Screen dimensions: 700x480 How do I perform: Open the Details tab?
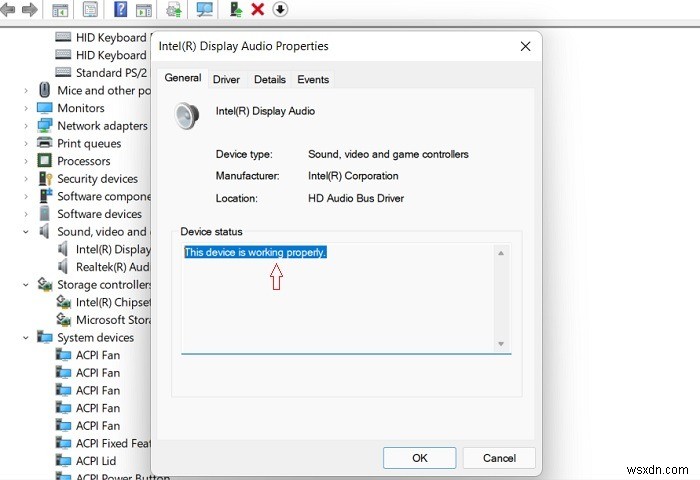click(270, 79)
